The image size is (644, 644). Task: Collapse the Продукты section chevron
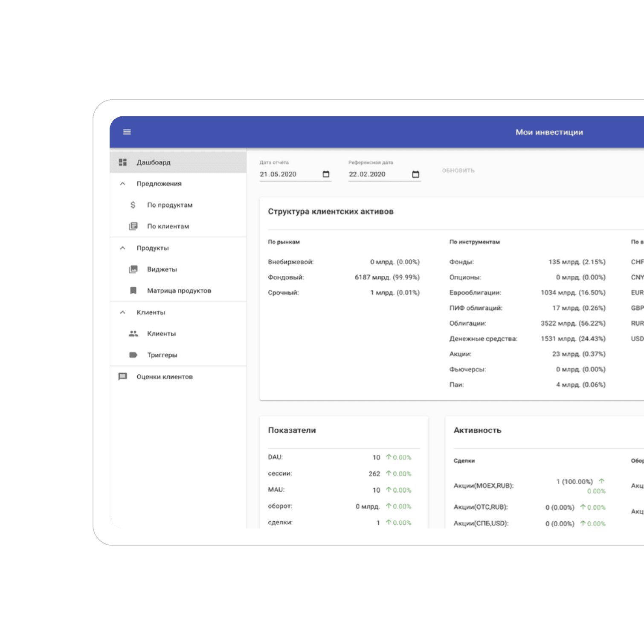pyautogui.click(x=123, y=248)
